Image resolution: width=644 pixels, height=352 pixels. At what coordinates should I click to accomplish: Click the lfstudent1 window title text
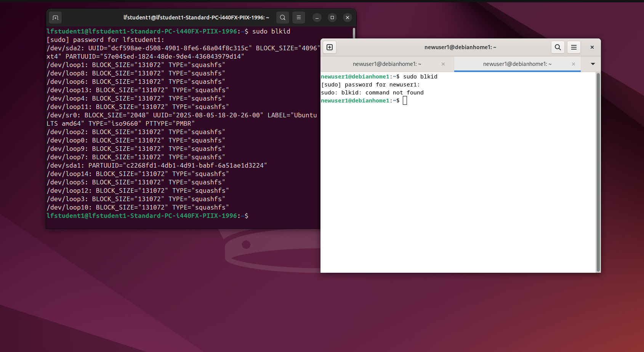tap(196, 18)
